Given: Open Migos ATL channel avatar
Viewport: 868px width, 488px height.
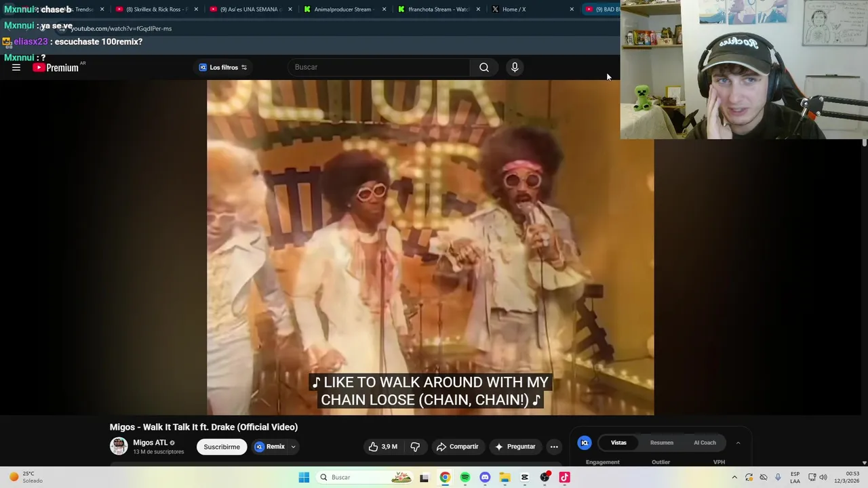Looking at the screenshot, I should coord(119,446).
